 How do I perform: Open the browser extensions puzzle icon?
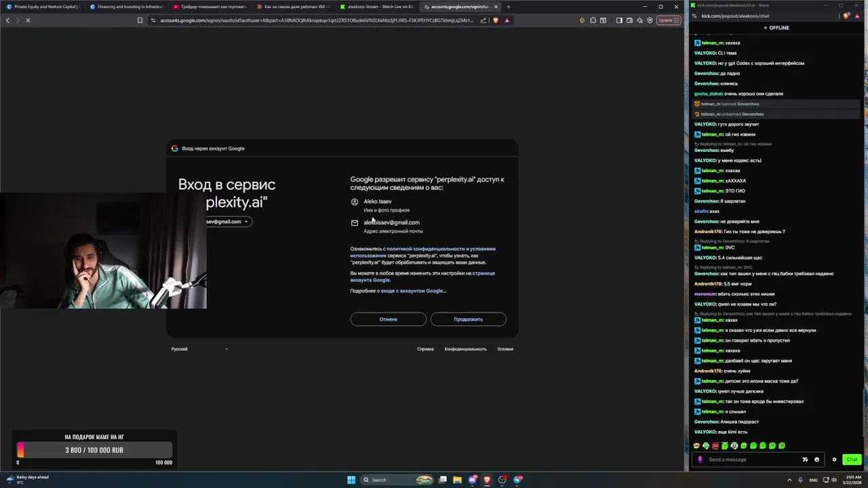593,20
